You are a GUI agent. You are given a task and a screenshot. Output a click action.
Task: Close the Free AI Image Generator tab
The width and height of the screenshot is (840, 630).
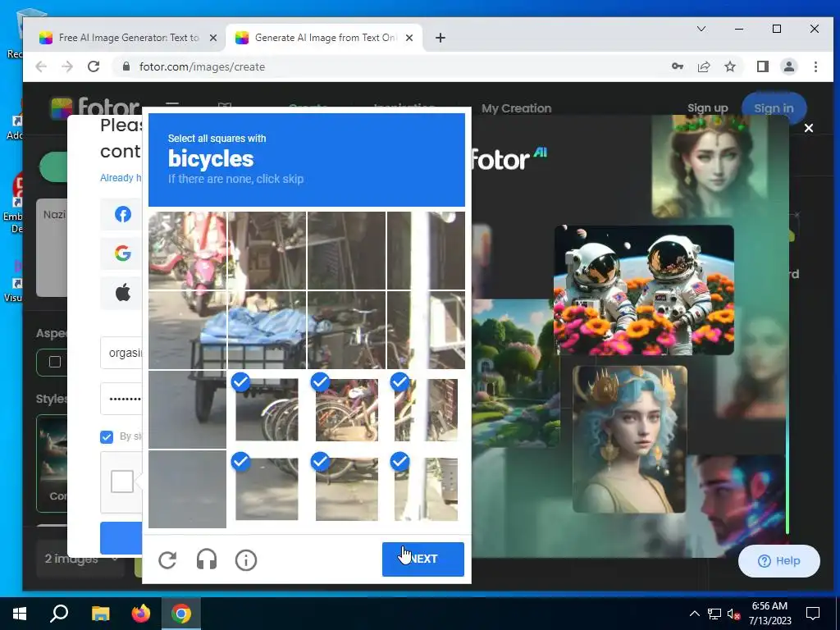213,38
